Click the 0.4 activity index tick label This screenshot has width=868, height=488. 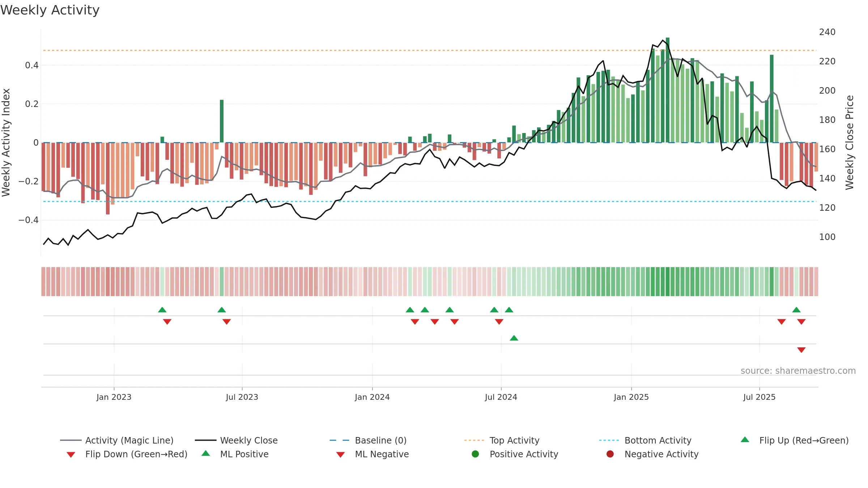pos(32,65)
